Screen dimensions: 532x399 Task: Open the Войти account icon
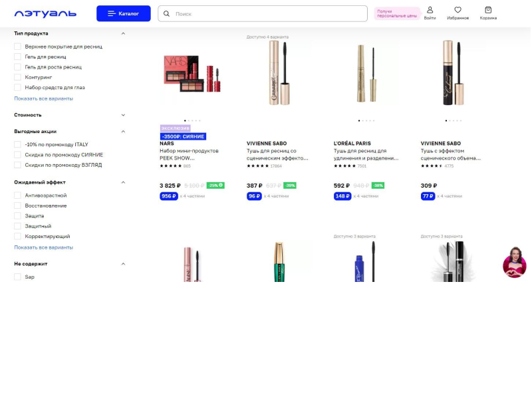(430, 13)
